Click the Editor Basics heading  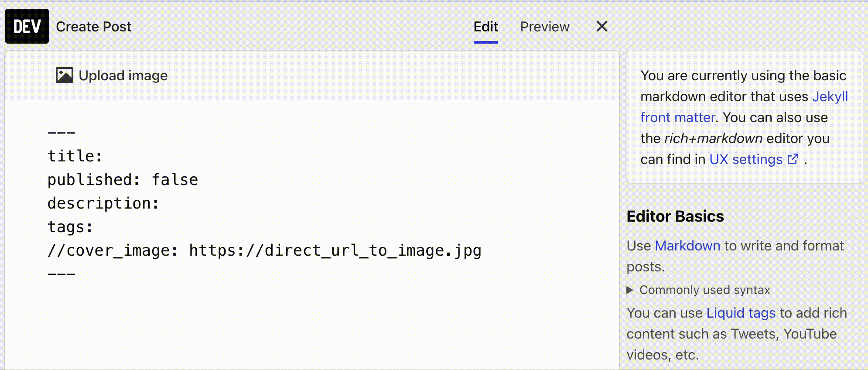coord(675,216)
